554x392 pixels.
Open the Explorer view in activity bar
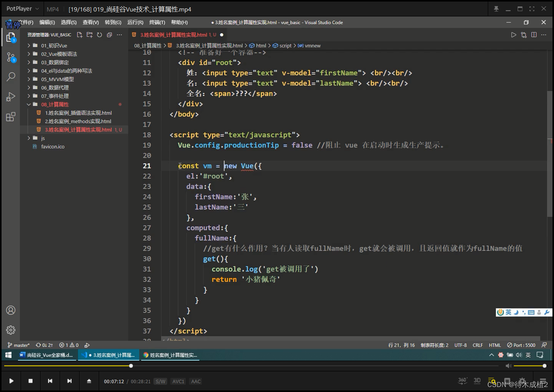[11, 37]
